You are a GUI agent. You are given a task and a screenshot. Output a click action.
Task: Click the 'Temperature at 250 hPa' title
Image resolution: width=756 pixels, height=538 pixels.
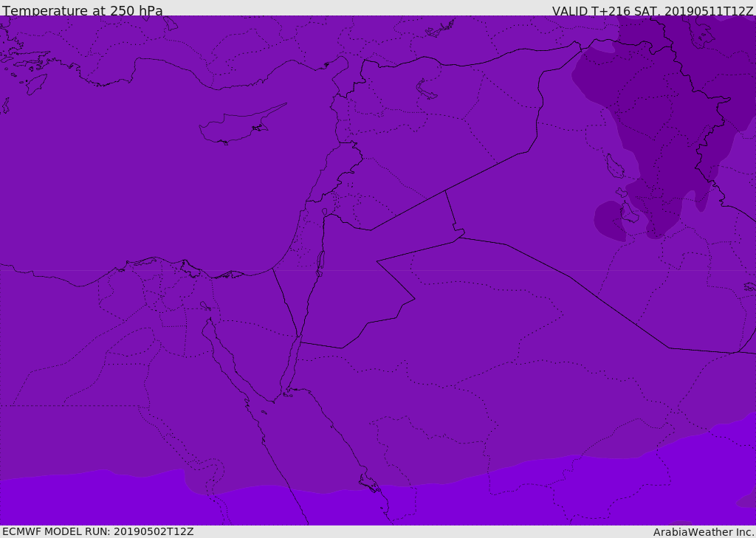tap(83, 10)
